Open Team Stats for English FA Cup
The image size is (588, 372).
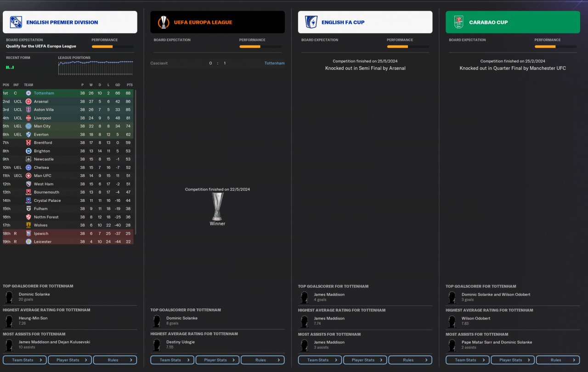[x=320, y=360]
